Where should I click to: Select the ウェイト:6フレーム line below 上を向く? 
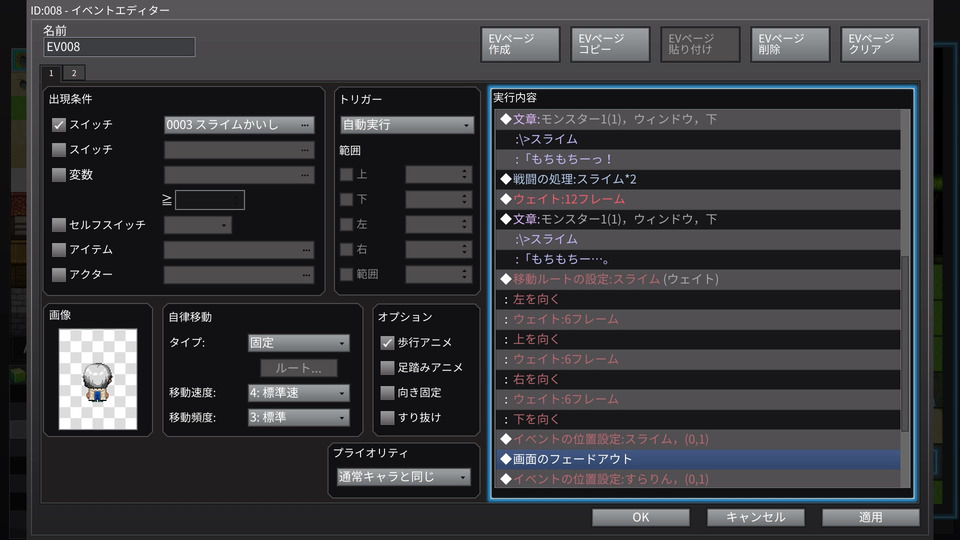point(698,359)
